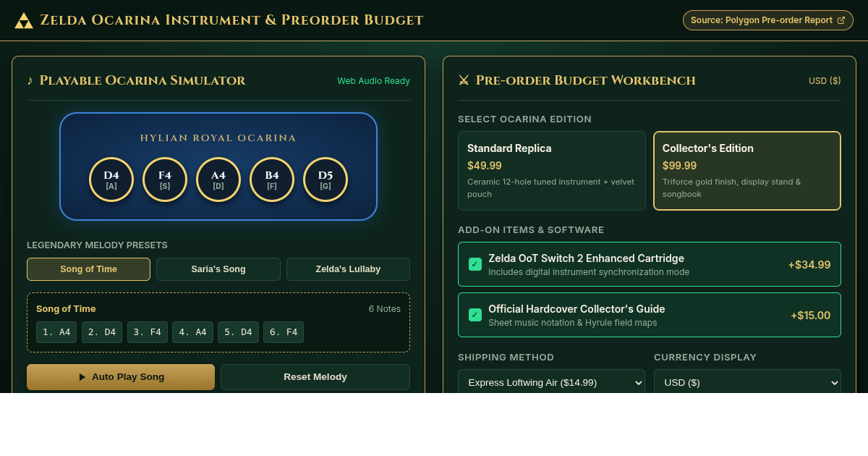Click the "Web Audio Ready" status
Image resolution: width=868 pixels, height=456 pixels.
click(x=373, y=81)
